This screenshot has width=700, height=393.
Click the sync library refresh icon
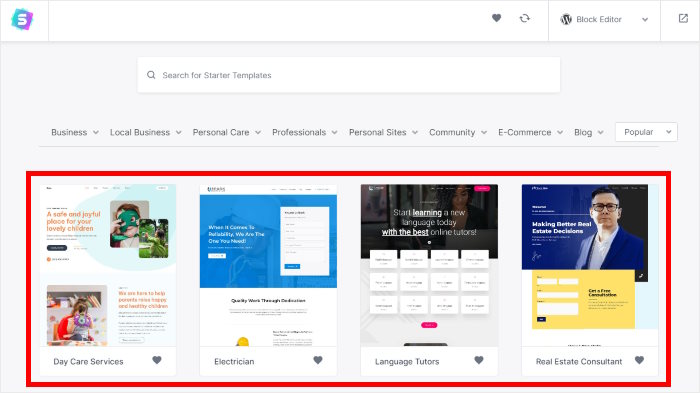tap(525, 18)
